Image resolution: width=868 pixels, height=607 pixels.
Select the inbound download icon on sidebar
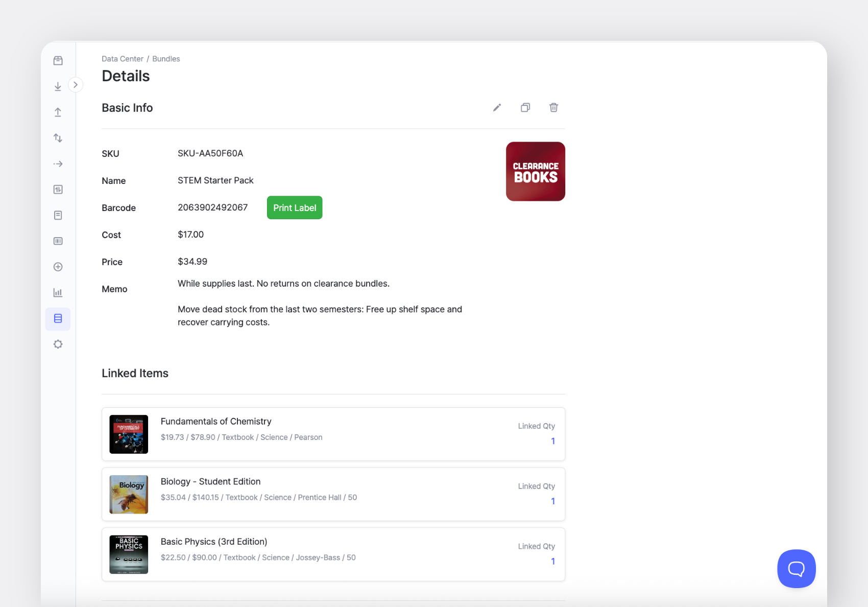pyautogui.click(x=58, y=86)
